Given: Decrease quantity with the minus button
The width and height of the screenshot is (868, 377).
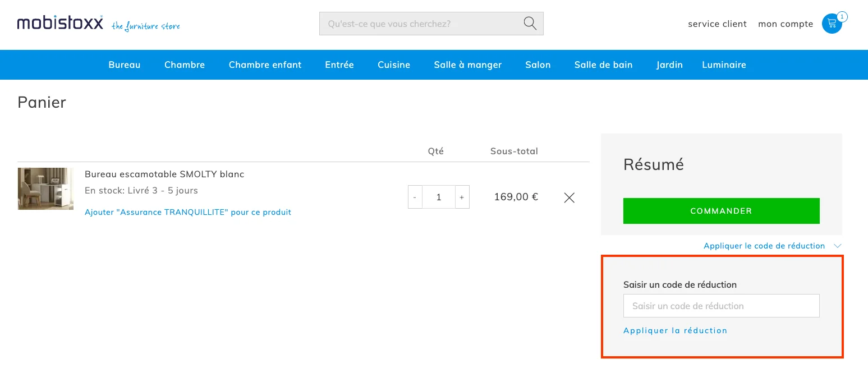Looking at the screenshot, I should 415,197.
